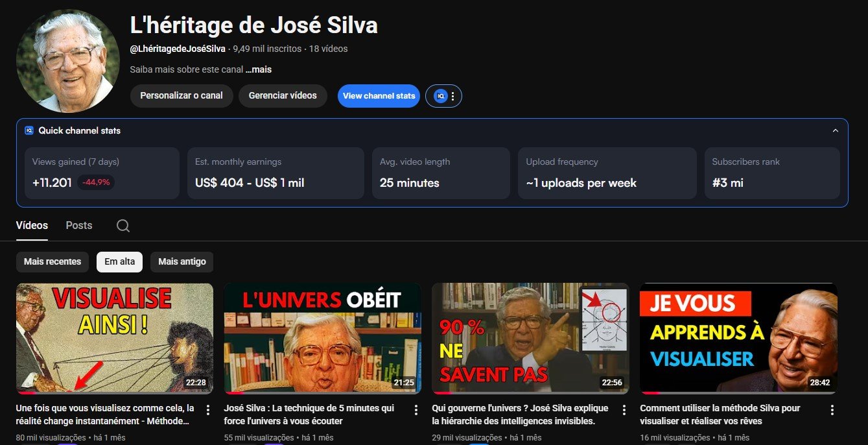
Task: Select the Em alta filter chip
Action: [120, 261]
